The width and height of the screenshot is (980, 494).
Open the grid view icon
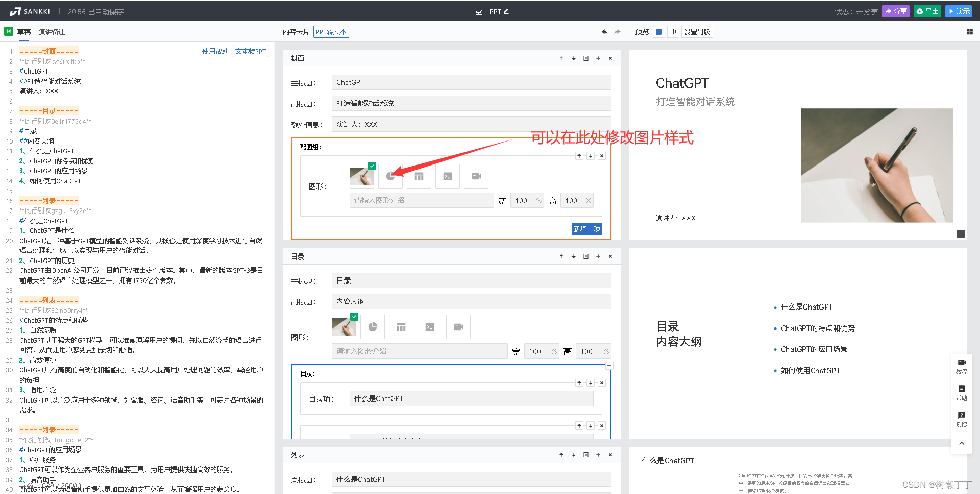(970, 32)
